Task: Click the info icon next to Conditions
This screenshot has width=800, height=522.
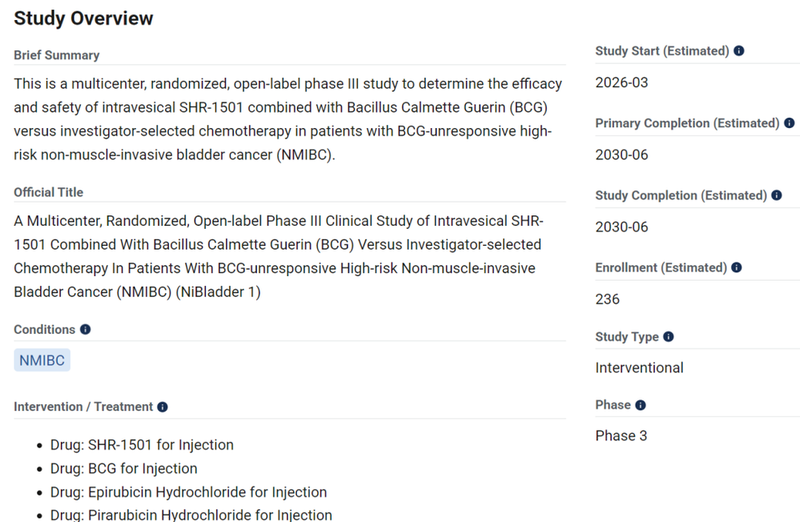Action: point(85,329)
